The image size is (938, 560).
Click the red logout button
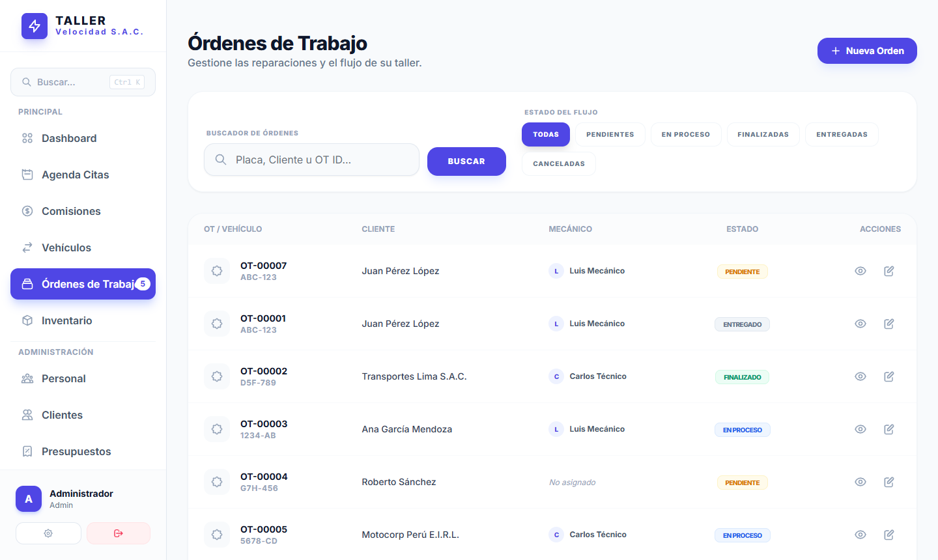click(x=119, y=533)
